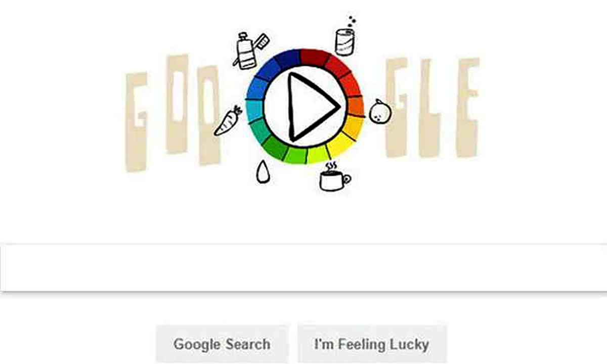
Task: Click the Google Search button
Action: (222, 345)
